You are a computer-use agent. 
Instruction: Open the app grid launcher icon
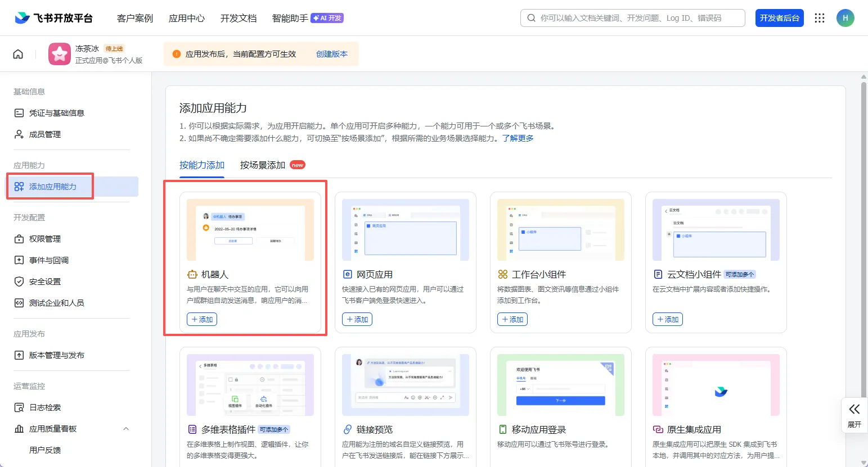pyautogui.click(x=820, y=18)
